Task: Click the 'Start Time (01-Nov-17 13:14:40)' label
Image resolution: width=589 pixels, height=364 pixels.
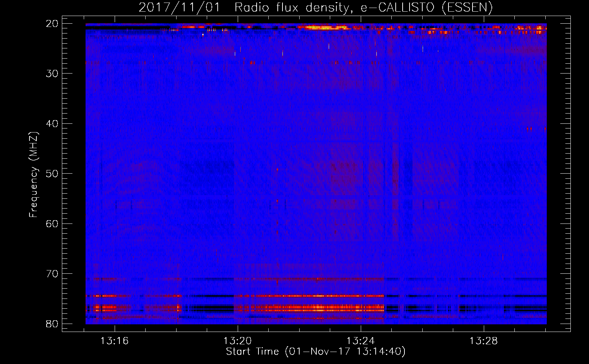Action: pyautogui.click(x=316, y=352)
